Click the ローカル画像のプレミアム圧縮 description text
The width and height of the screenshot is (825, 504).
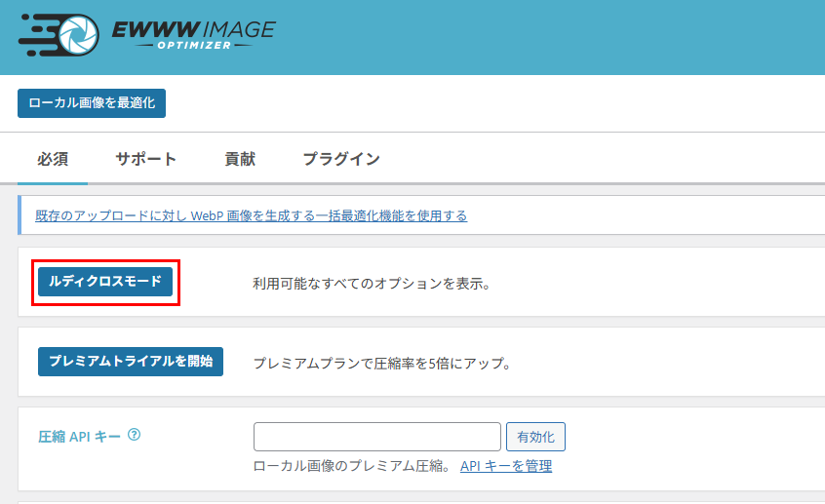(351, 466)
